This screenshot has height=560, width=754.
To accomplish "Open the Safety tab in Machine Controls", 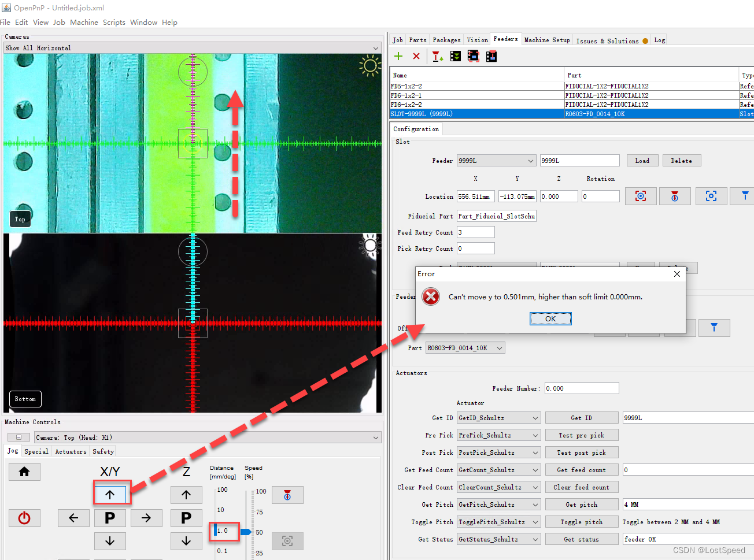I will coord(103,451).
